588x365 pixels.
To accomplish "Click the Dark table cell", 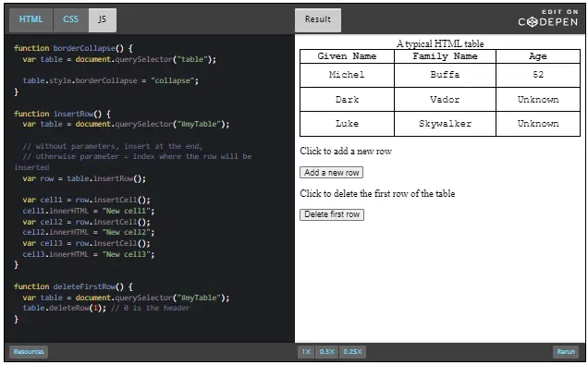I will [347, 100].
